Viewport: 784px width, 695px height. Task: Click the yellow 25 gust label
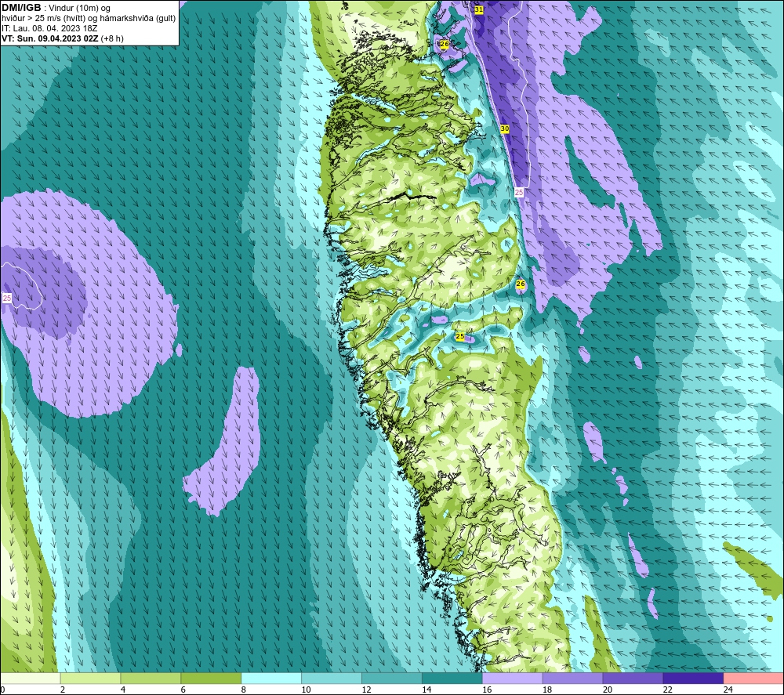(460, 337)
